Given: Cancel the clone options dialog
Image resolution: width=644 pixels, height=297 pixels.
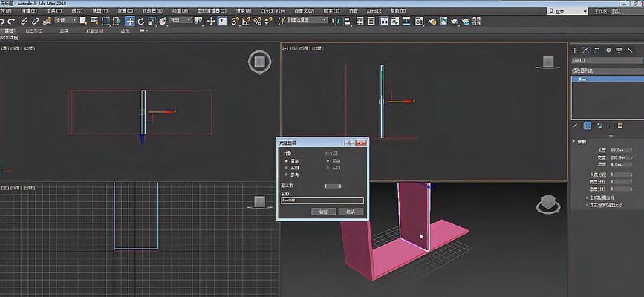Looking at the screenshot, I should tap(351, 212).
